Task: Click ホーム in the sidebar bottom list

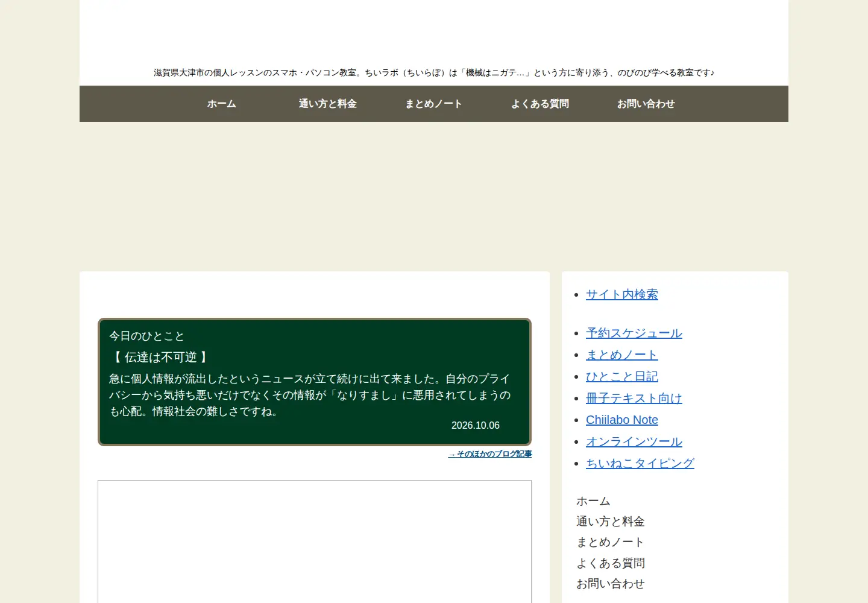Action: pos(593,501)
